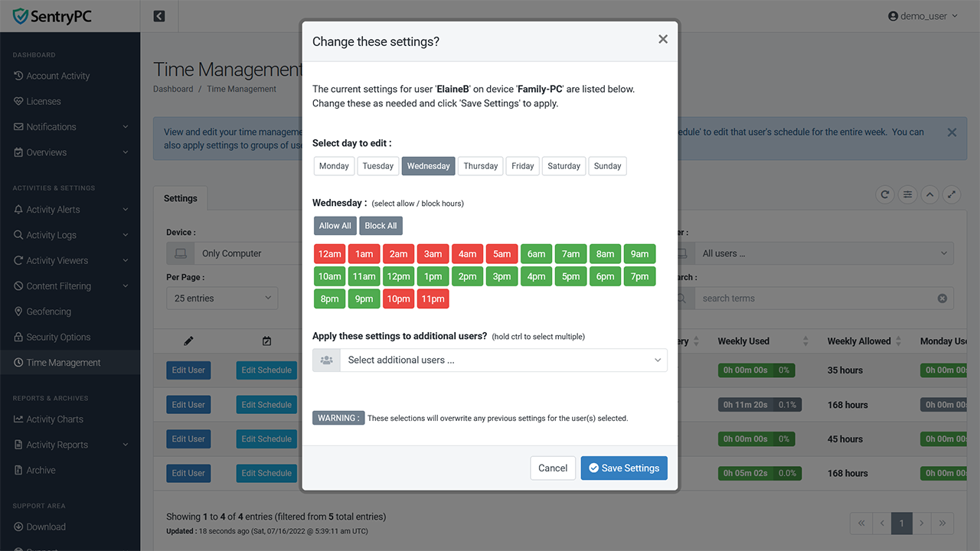Select Thursday as day to edit
Viewport: 980px width, 551px height.
coord(481,166)
